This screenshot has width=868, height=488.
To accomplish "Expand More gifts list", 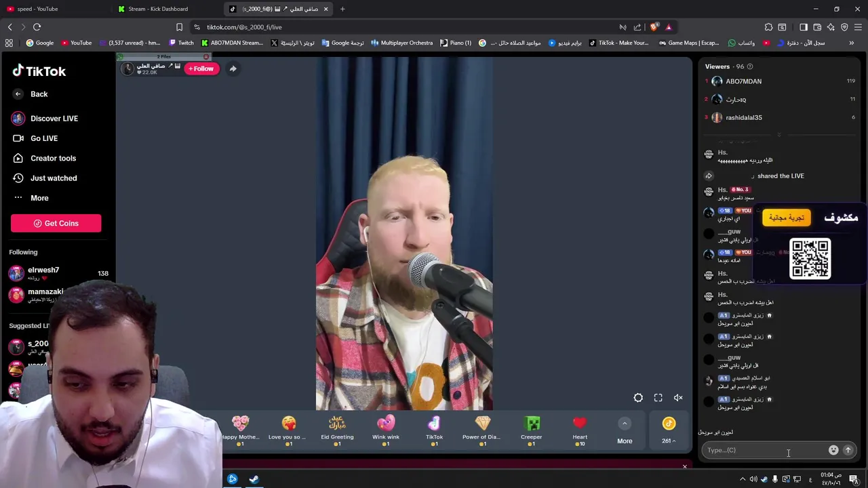I will [625, 431].
